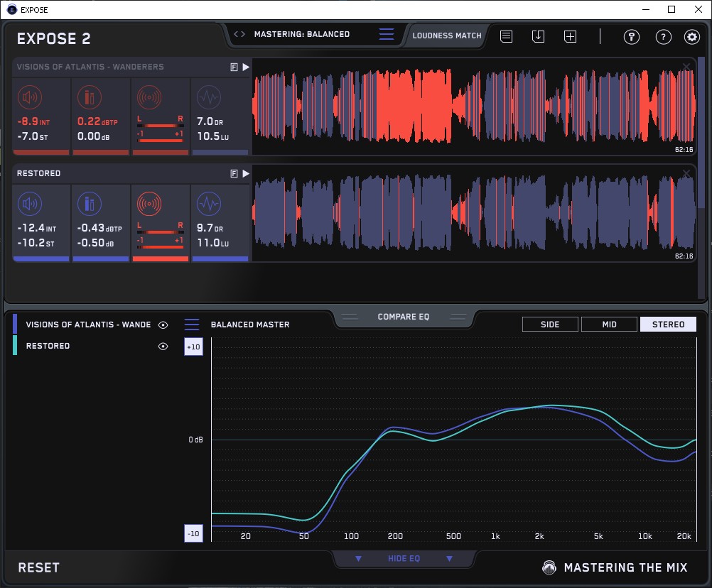Remove Visions of Atlantis track with X
This screenshot has width=712, height=588.
pos(686,67)
